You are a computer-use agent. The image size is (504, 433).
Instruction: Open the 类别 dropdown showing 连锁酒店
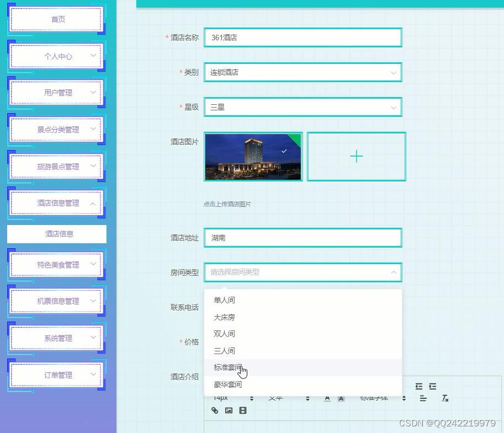click(303, 72)
